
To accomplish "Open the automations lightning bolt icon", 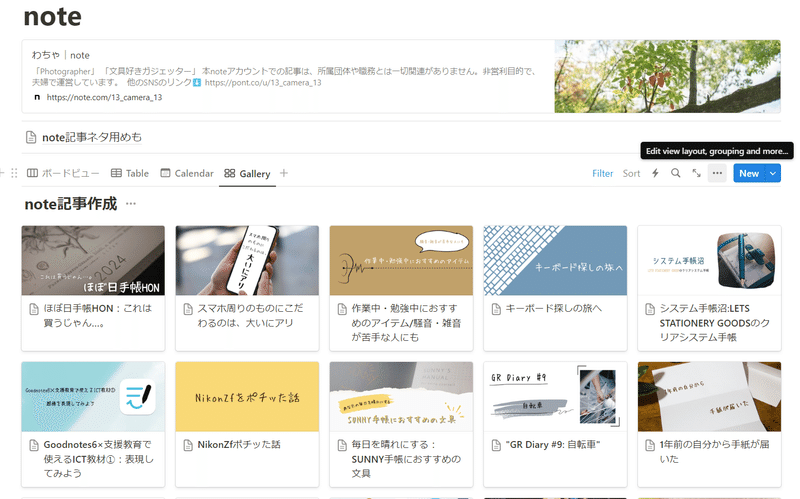I will click(655, 173).
